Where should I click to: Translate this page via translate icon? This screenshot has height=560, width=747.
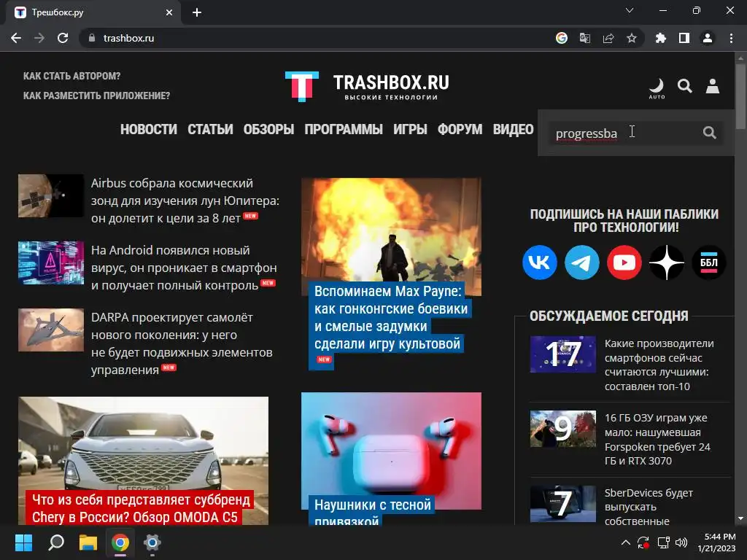585,38
